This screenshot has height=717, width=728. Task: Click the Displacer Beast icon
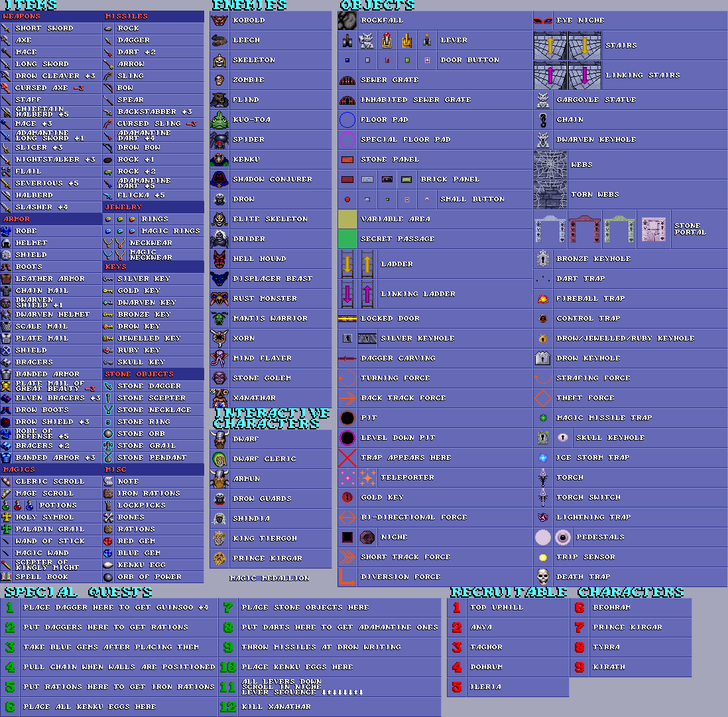point(219,279)
